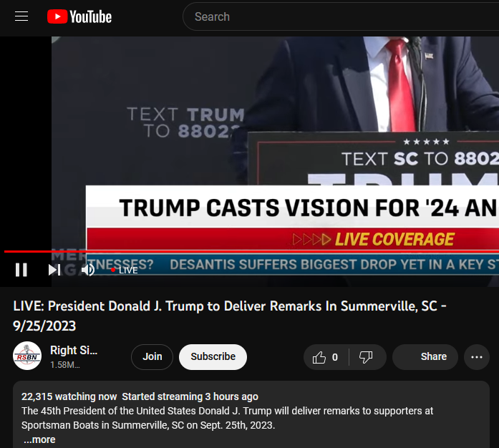499x448 pixels.
Task: Click the 1.58M subscriber count text
Action: coord(65,365)
